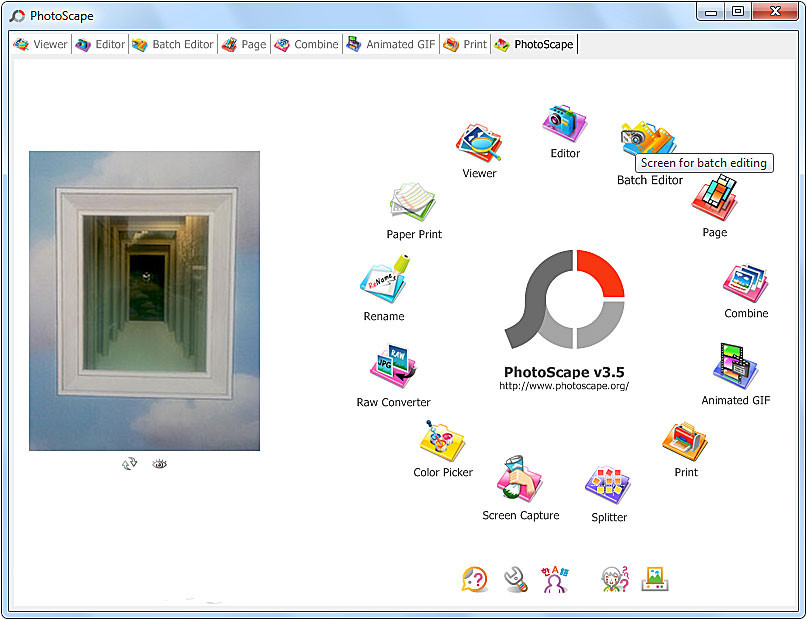
Task: Open the Print printer icon in the circle
Action: 685,441
